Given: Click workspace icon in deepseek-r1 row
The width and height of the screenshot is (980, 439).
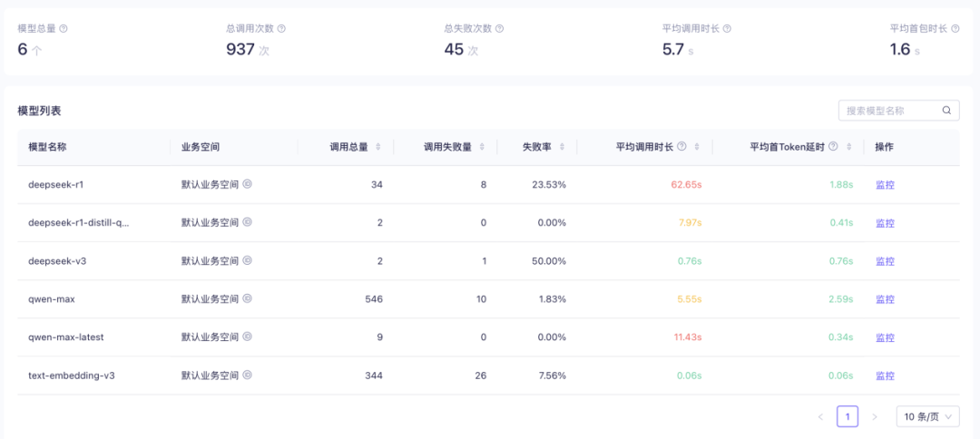Looking at the screenshot, I should [x=248, y=184].
